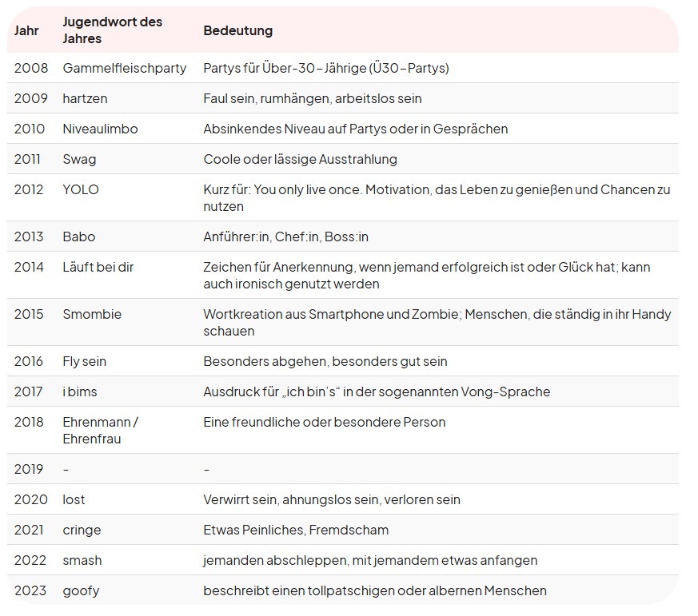The width and height of the screenshot is (698, 616).
Task: Click the 'Swag' youth word cell
Action: coord(79,159)
